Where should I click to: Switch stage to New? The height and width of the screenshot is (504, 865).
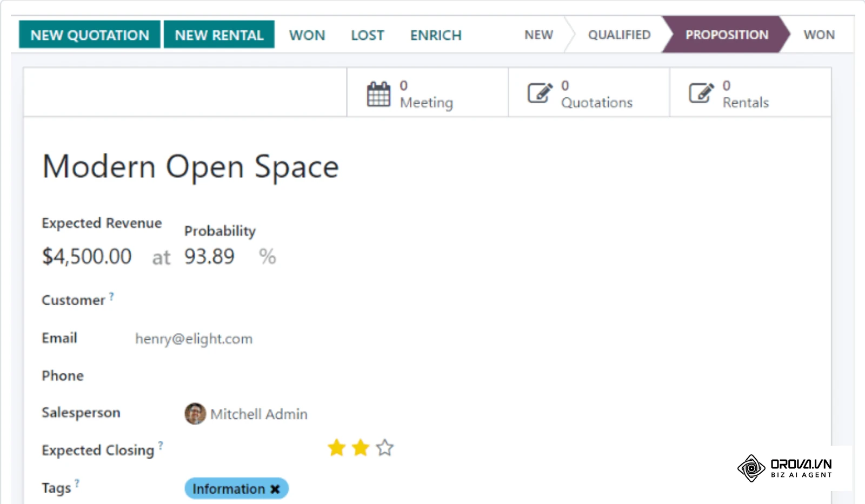tap(539, 35)
